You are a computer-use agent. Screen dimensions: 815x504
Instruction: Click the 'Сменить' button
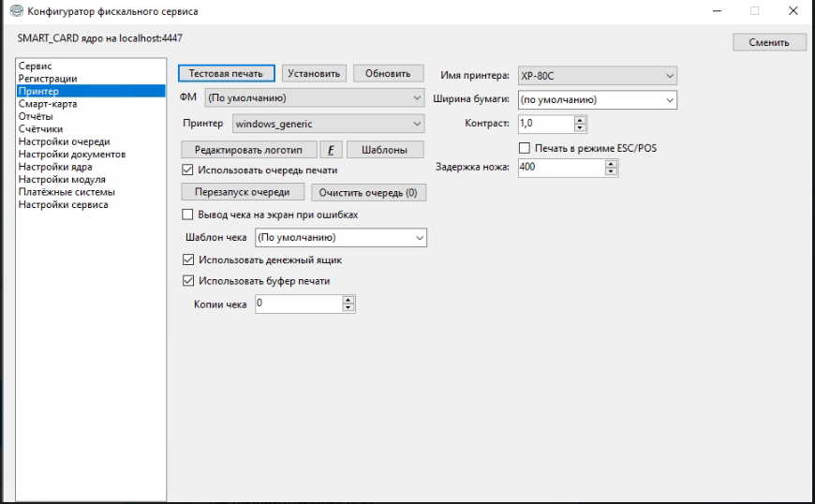point(769,42)
